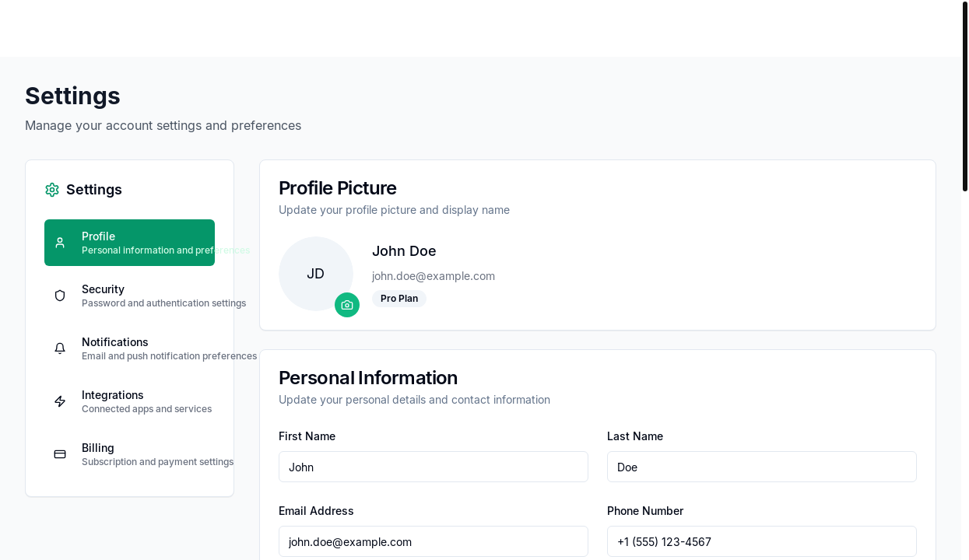Click the lightning bolt Integrations icon
The height and width of the screenshot is (560, 969).
[x=60, y=401]
